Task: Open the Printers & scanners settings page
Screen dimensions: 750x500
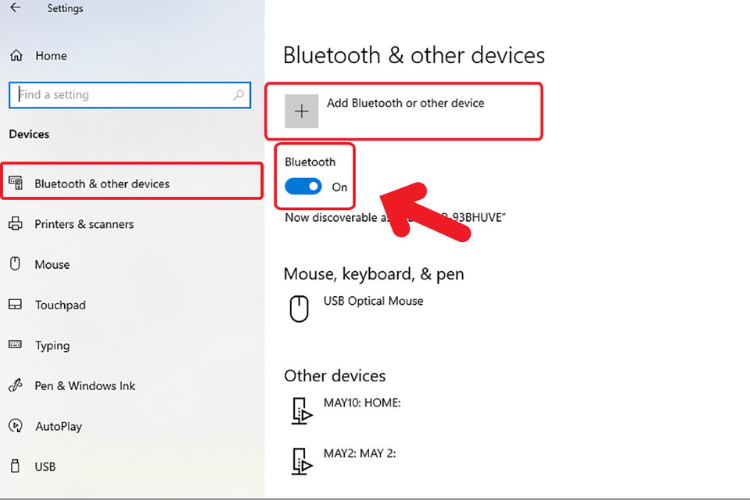Action: [84, 224]
